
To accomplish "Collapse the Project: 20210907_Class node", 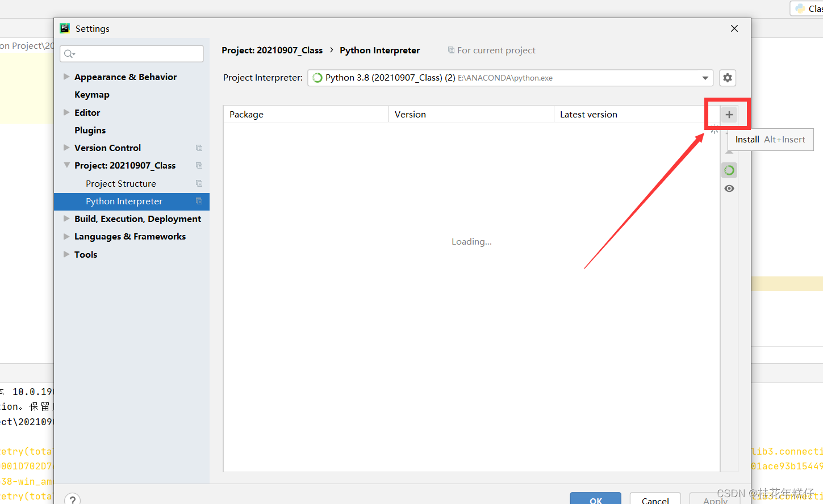I will coord(66,165).
